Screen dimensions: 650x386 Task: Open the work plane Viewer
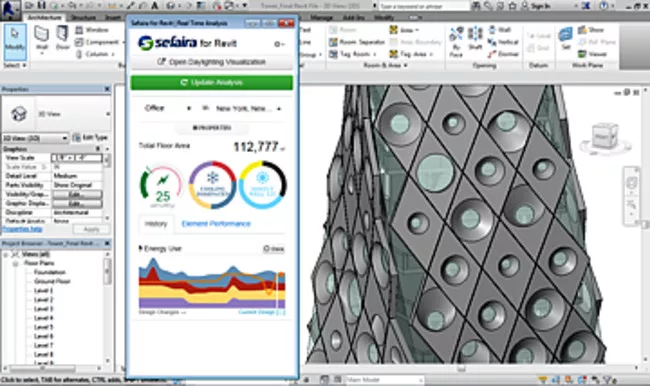pyautogui.click(x=592, y=54)
